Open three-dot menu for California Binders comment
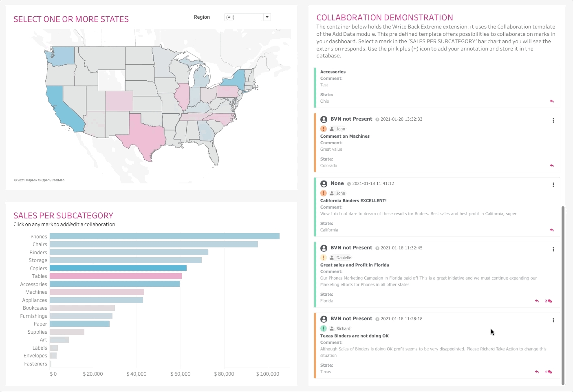The width and height of the screenshot is (573, 392). coord(553,185)
